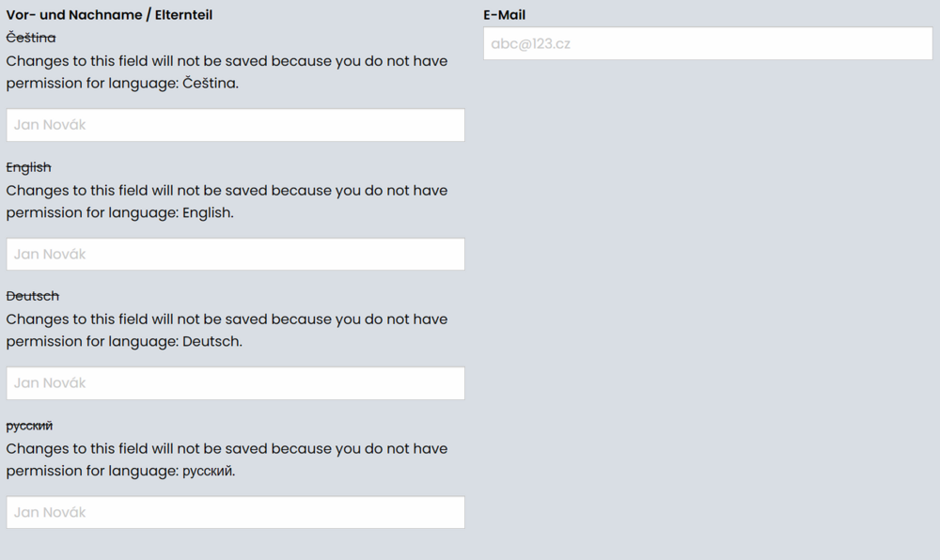Click the struck-through English language label
Viewport: 940px width, 560px height.
click(x=29, y=167)
